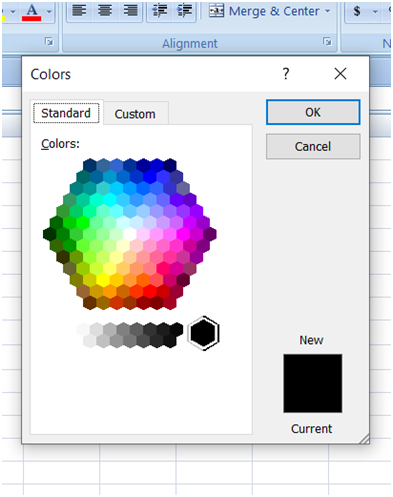Click the Center text alignment icon
The image size is (393, 497).
coord(105,11)
